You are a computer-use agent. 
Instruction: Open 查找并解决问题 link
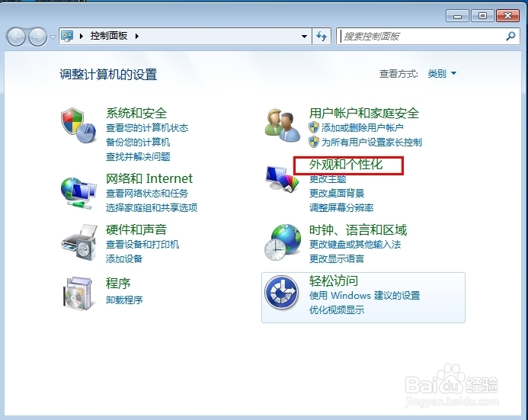click(138, 156)
